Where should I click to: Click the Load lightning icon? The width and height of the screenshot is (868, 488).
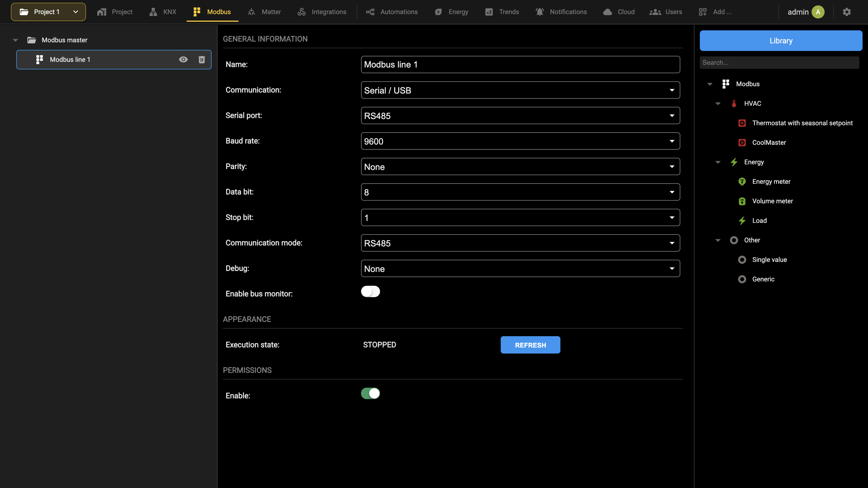click(742, 221)
